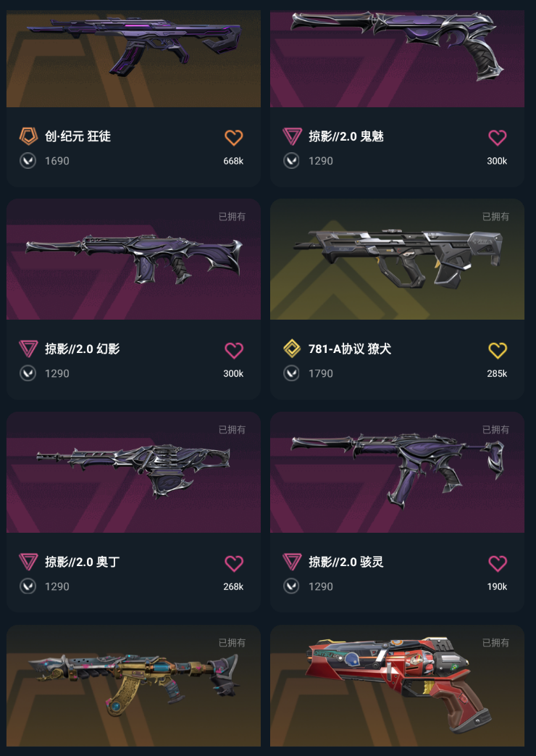Open the 掠影//2.0 幻影 rifle image
This screenshot has height=756, width=536.
[x=133, y=259]
